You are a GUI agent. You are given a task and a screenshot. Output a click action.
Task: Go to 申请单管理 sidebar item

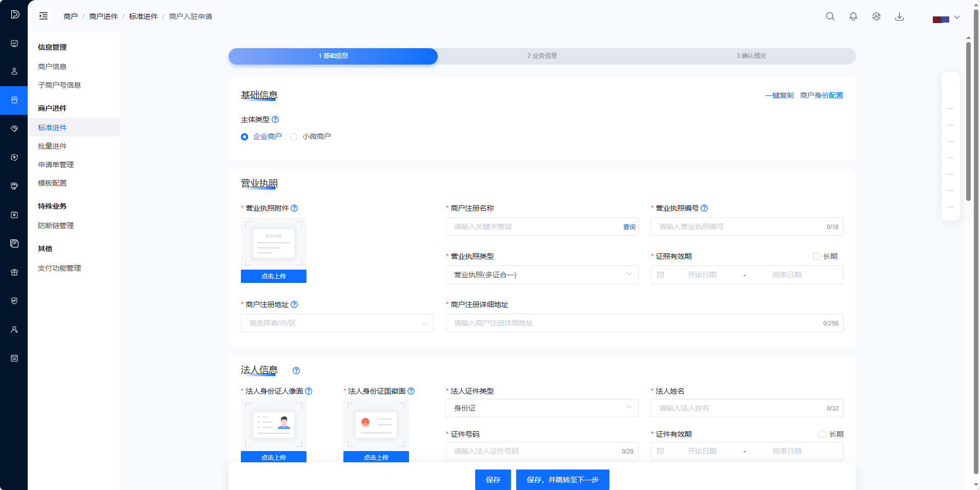[56, 165]
